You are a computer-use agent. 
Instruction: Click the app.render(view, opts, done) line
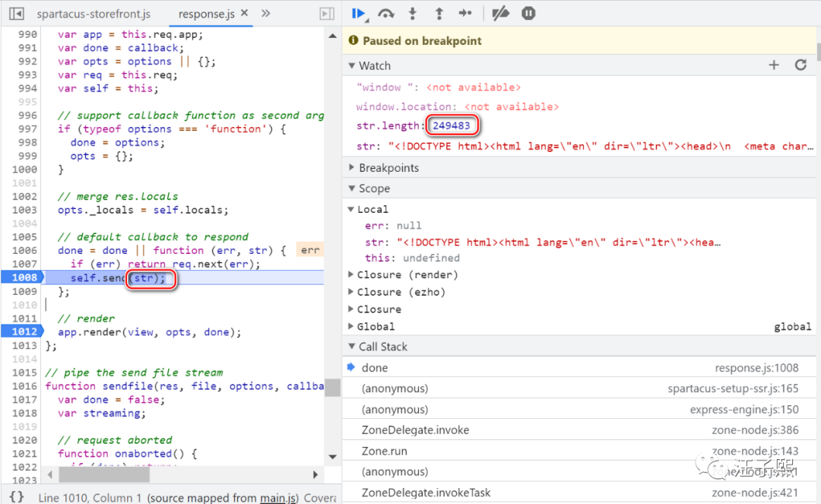tap(149, 332)
